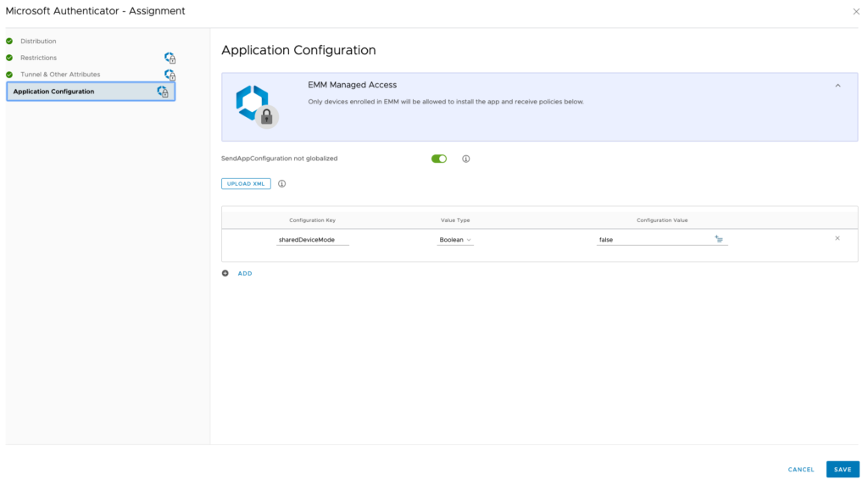Click EMM lock icon beside Restrictions
Image resolution: width=868 pixels, height=485 pixels.
coord(170,58)
